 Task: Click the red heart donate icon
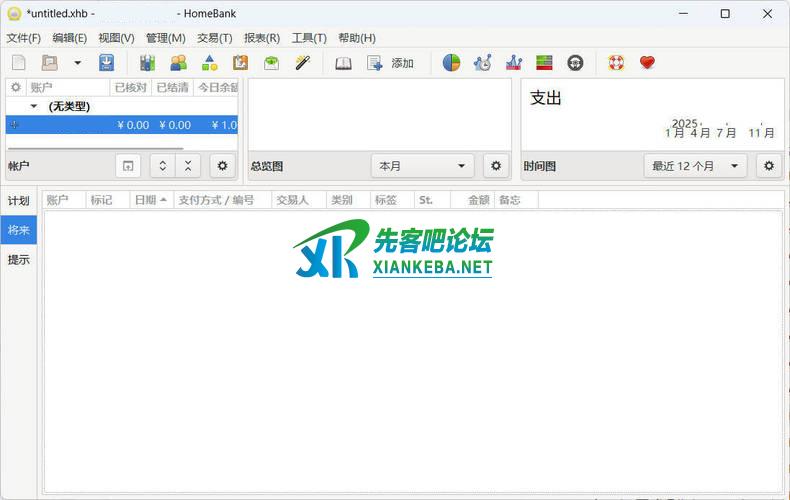647,63
